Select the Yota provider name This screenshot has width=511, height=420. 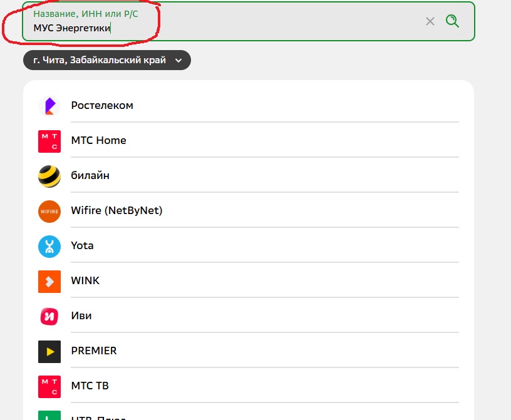(82, 246)
